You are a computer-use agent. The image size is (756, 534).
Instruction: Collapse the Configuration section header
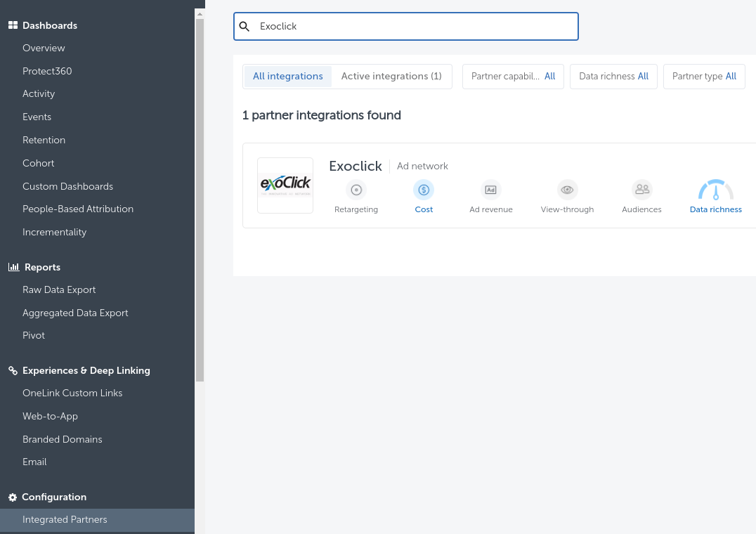[54, 497]
